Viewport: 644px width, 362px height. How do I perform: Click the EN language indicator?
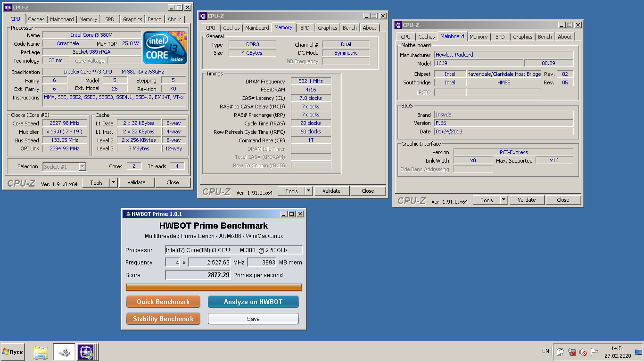(x=545, y=351)
